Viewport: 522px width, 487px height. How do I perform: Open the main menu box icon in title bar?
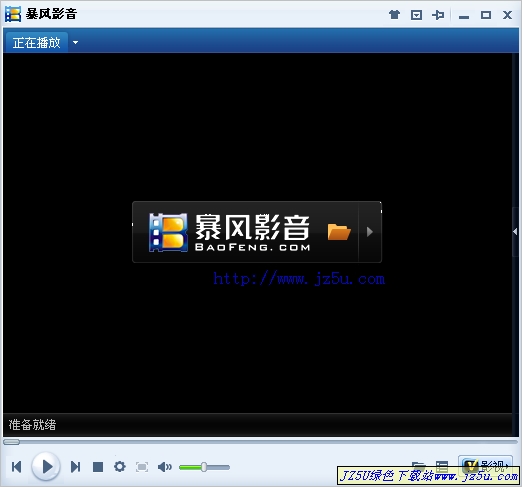pyautogui.click(x=416, y=15)
